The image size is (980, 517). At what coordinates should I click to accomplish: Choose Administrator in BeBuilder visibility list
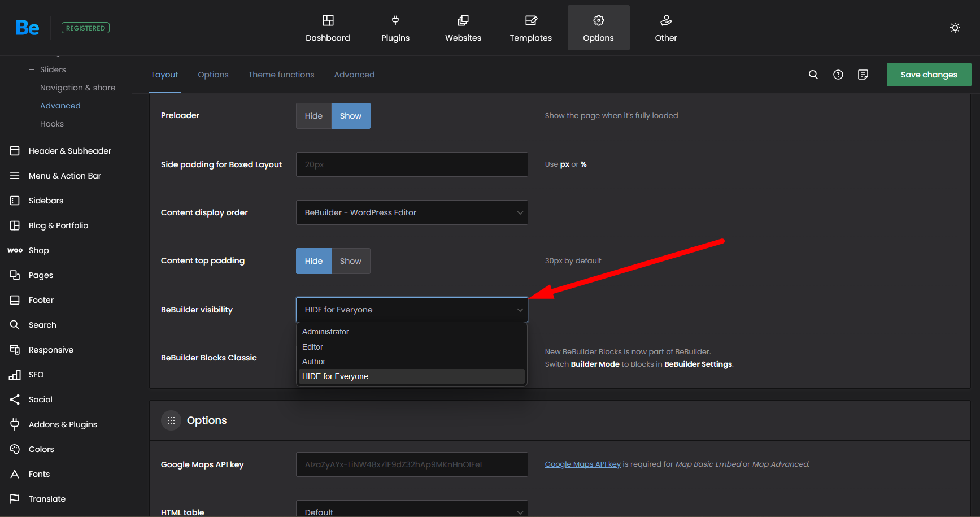[325, 332]
